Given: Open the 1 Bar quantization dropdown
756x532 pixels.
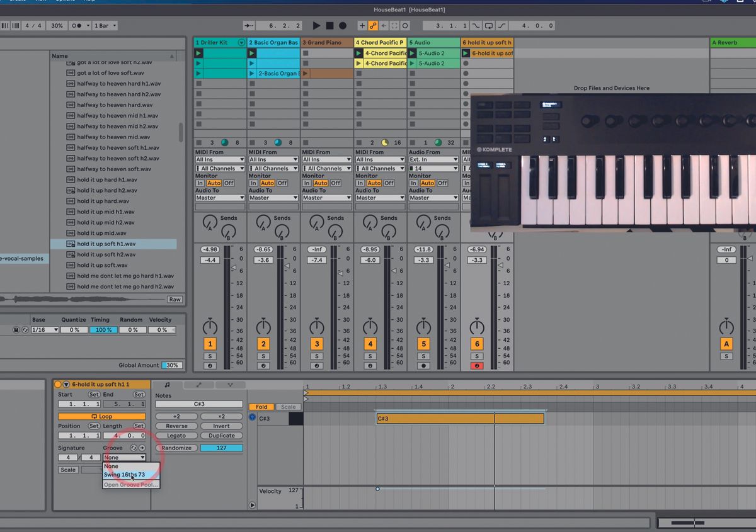Looking at the screenshot, I should [105, 26].
